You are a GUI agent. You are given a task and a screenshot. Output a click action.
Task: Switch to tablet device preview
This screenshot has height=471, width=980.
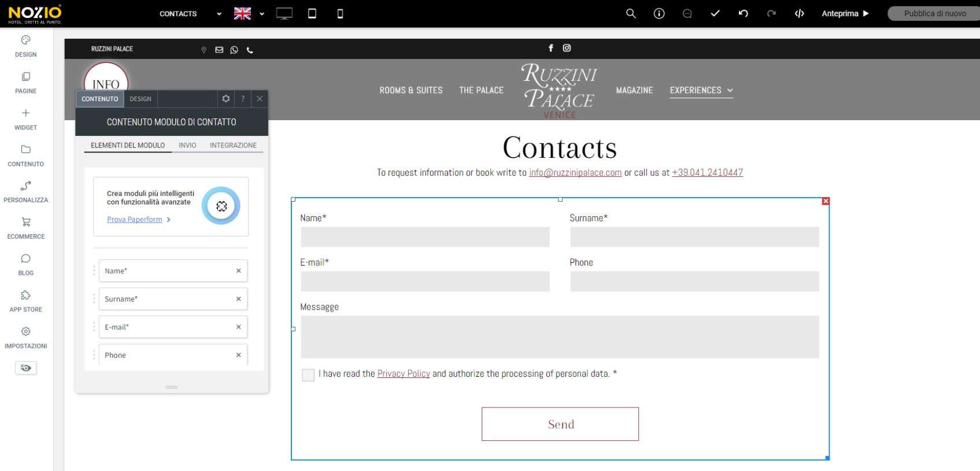pos(312,13)
